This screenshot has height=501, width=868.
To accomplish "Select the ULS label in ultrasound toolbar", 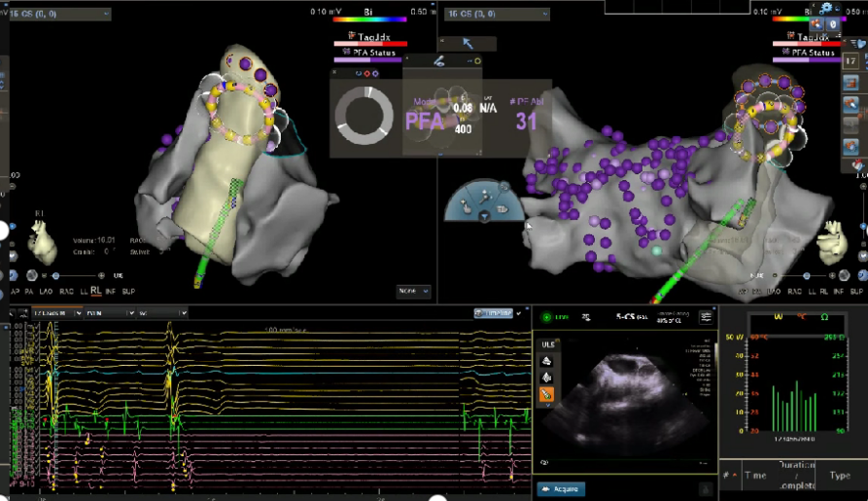I will click(547, 344).
